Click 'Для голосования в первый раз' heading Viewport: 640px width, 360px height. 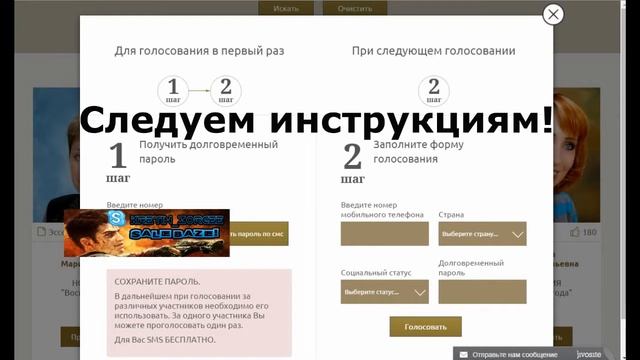[x=199, y=51]
